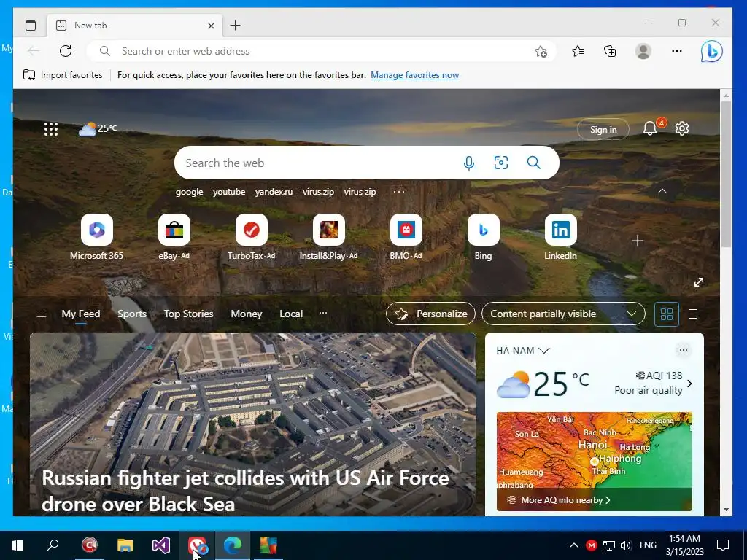Open File Explorer from taskbar

125,545
